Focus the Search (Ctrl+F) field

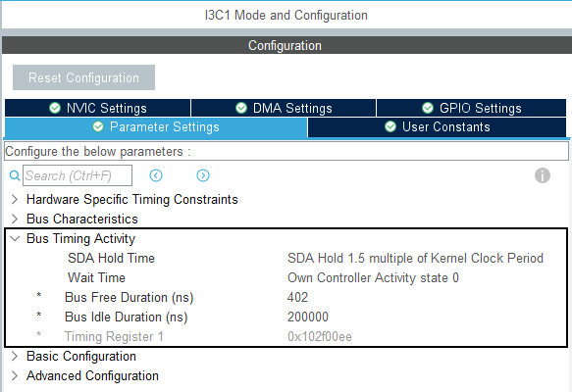point(78,175)
